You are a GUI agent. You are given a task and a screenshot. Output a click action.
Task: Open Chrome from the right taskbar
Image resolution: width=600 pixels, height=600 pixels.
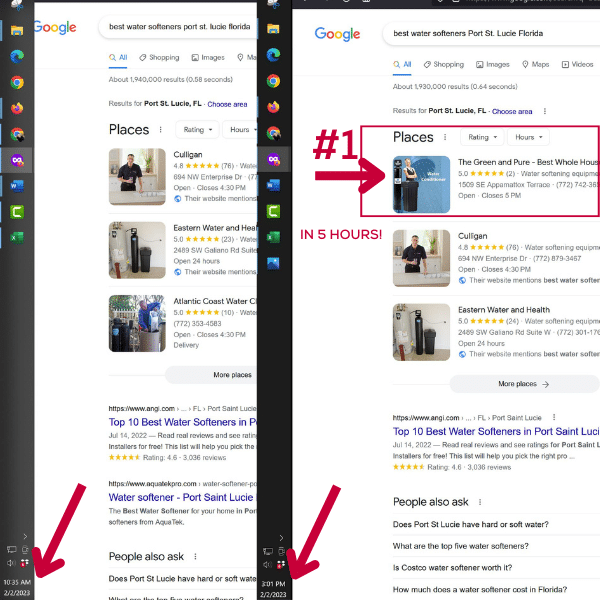tap(273, 81)
